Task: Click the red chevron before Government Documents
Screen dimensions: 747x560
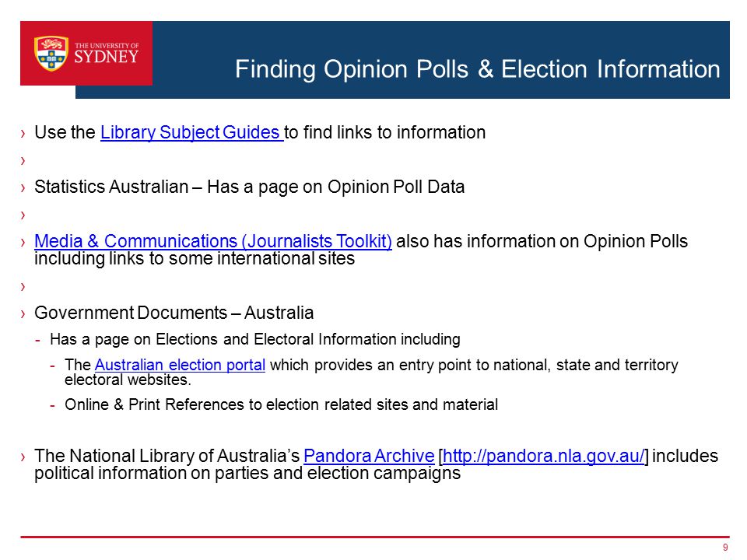Action: click(x=23, y=313)
